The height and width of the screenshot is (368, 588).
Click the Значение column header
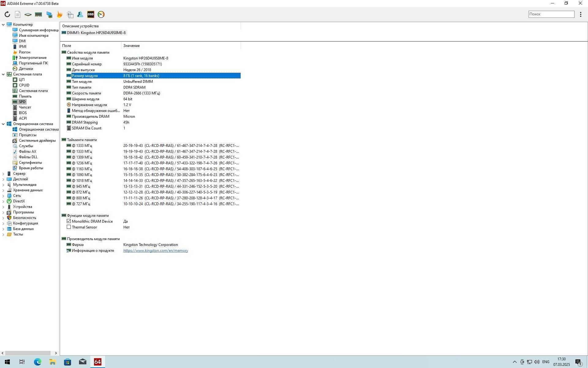click(x=181, y=46)
